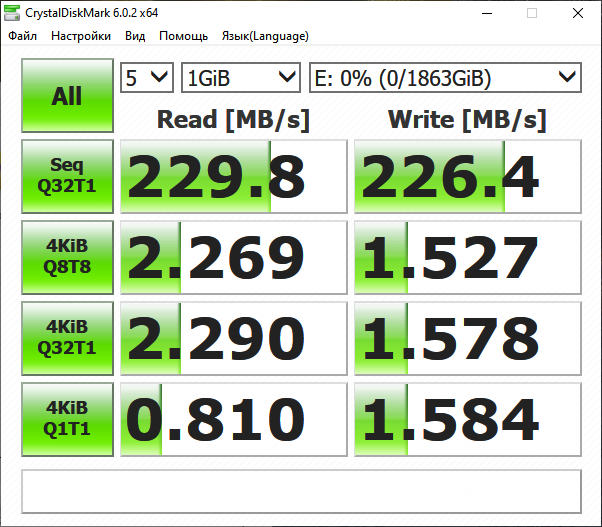This screenshot has height=527, width=602.
Task: Start the 4KiB Q1T1 benchmark
Action: pos(67,418)
